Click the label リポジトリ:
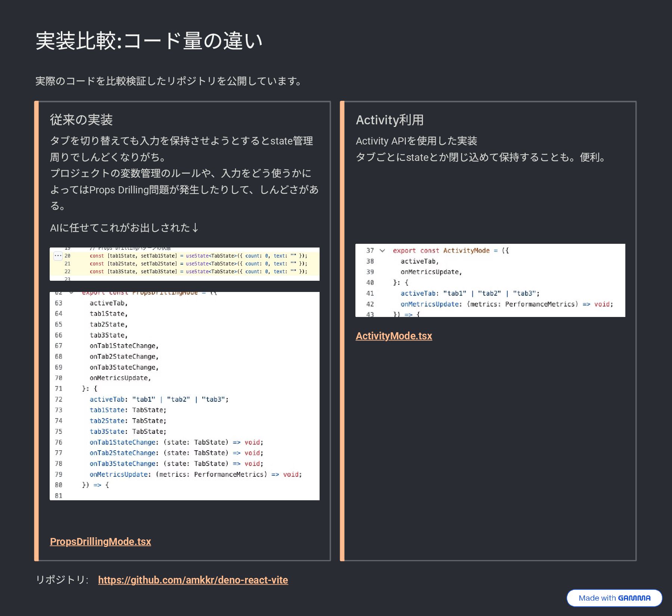Viewport: 672px width, 616px height. click(62, 580)
